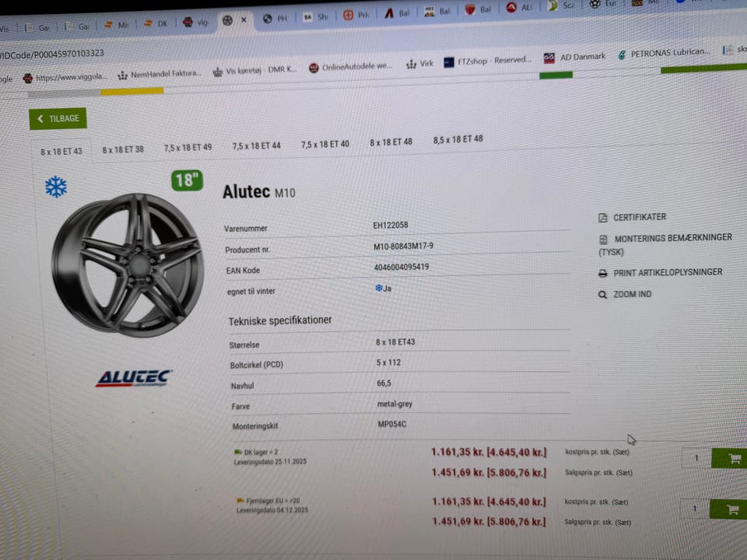The height and width of the screenshot is (560, 747).
Task: Open the FTZshop bookmark
Action: pyautogui.click(x=488, y=61)
